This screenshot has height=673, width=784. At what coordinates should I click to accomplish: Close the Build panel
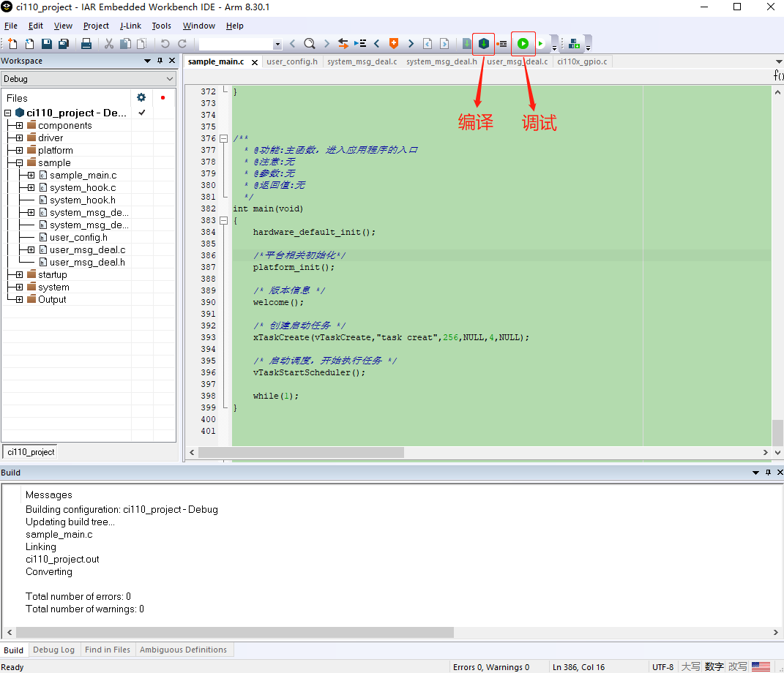pyautogui.click(x=780, y=472)
